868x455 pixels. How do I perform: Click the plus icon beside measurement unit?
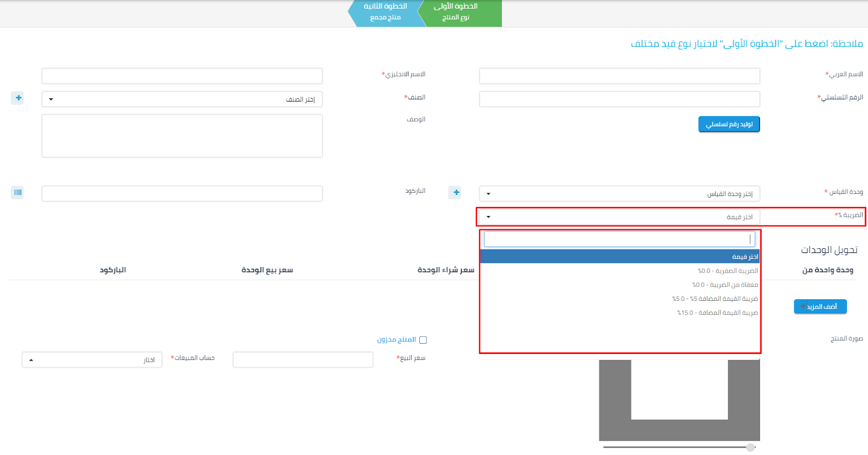456,192
